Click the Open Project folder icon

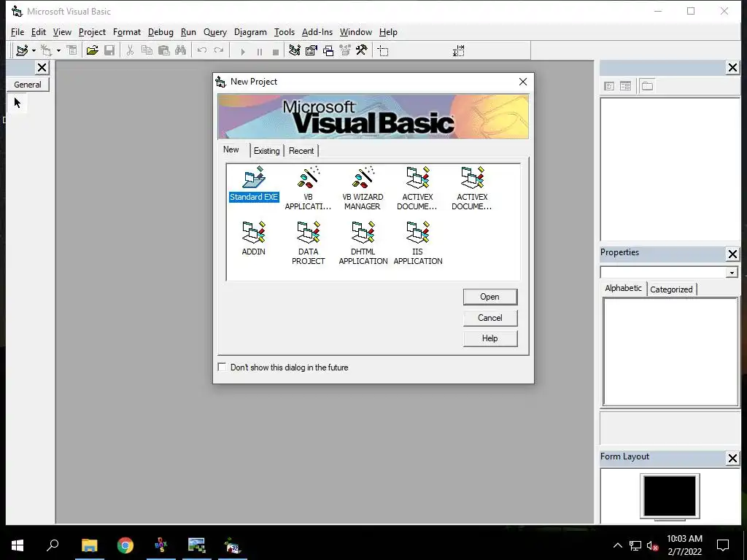point(93,50)
